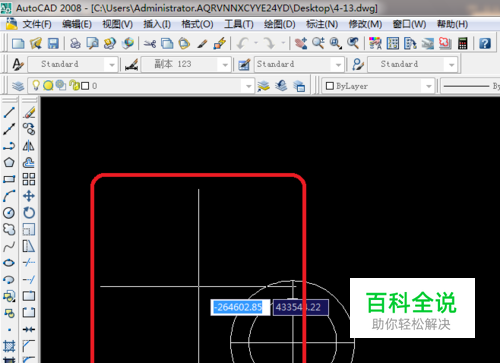Image resolution: width=500 pixels, height=363 pixels.
Task: Save the drawing with floppy icon
Action: tap(53, 43)
